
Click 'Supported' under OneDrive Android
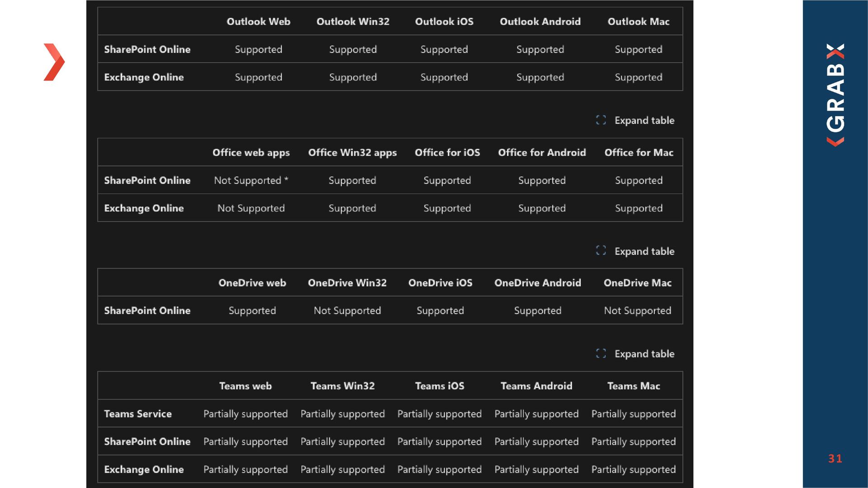(538, 310)
